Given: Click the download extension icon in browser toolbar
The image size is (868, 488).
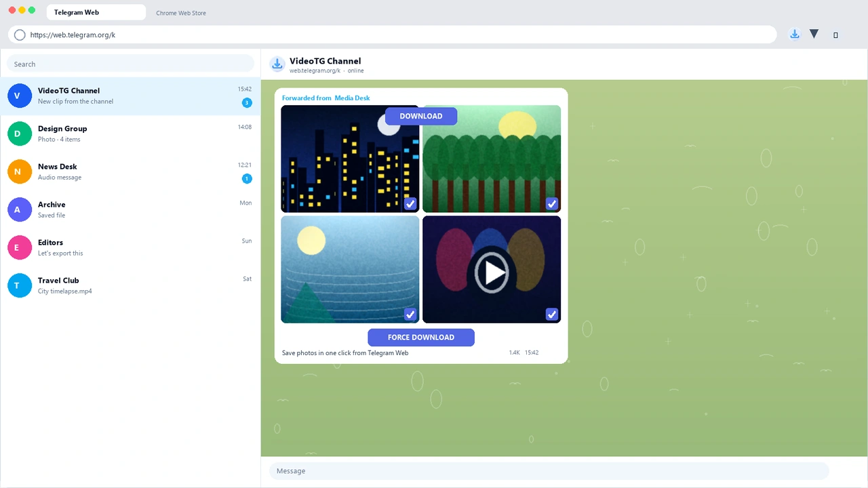Looking at the screenshot, I should coord(795,35).
